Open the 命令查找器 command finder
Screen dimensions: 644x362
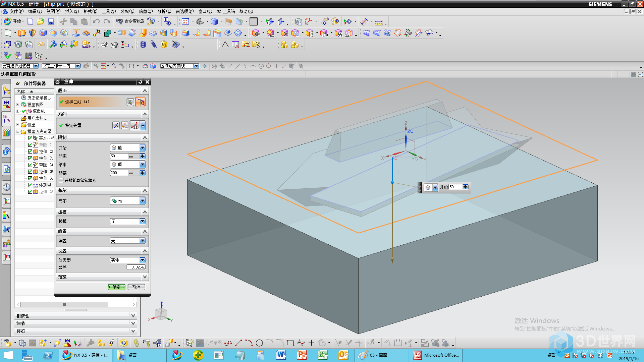tap(131, 21)
